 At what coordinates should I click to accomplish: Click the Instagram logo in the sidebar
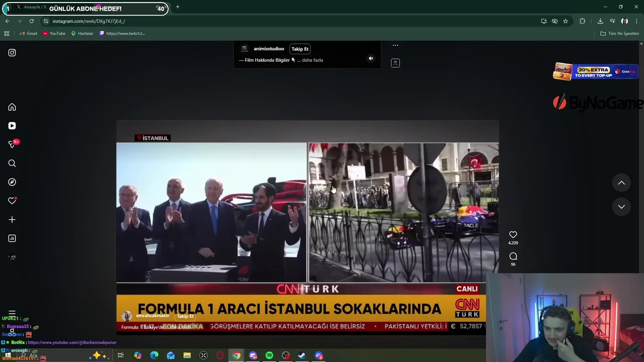pos(12,53)
